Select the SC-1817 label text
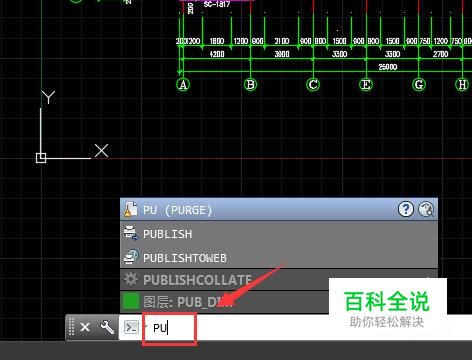The image size is (472, 360). click(x=217, y=5)
